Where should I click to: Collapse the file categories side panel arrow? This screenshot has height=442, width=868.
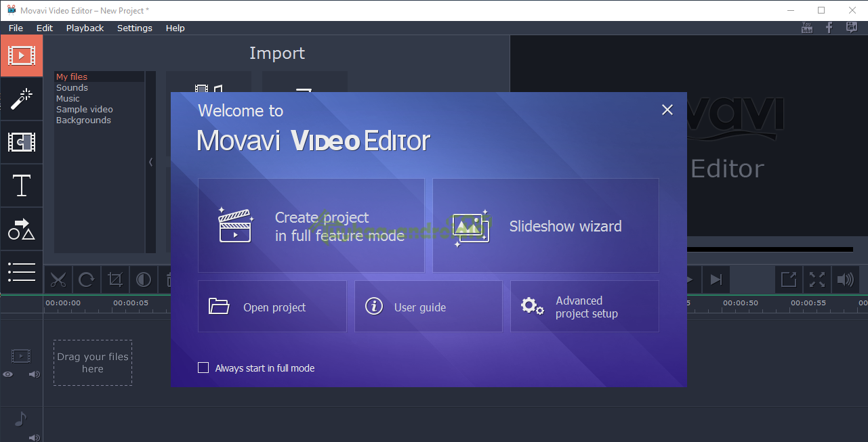point(150,162)
